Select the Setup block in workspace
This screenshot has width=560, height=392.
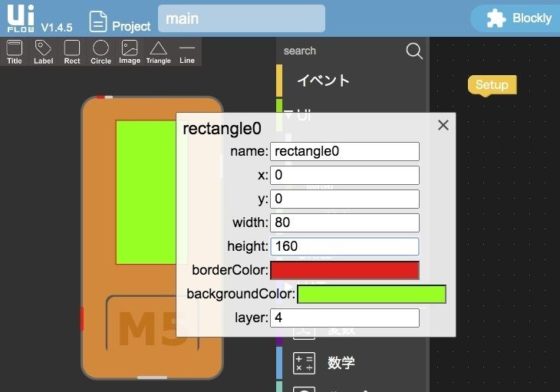coord(492,84)
